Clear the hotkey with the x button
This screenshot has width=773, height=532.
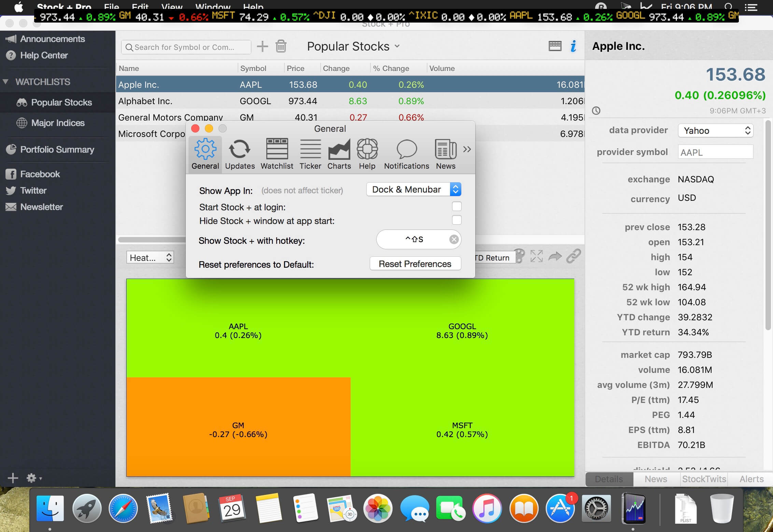tap(454, 239)
